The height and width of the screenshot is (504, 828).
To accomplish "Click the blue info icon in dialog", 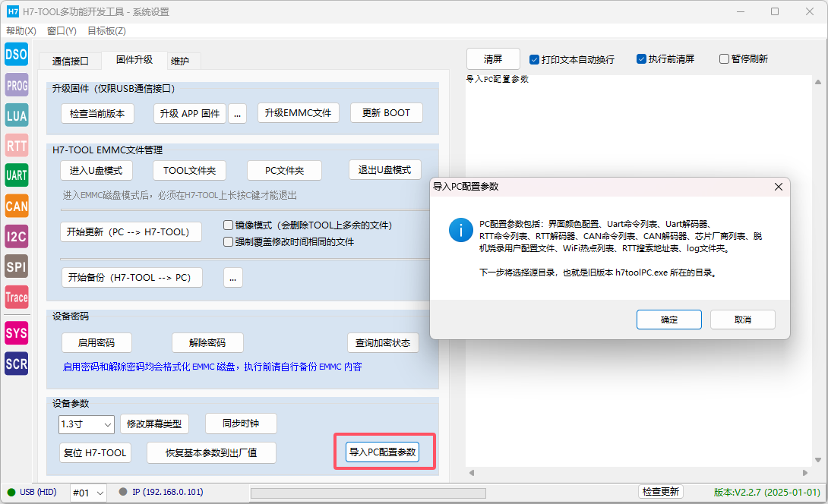I will 460,230.
